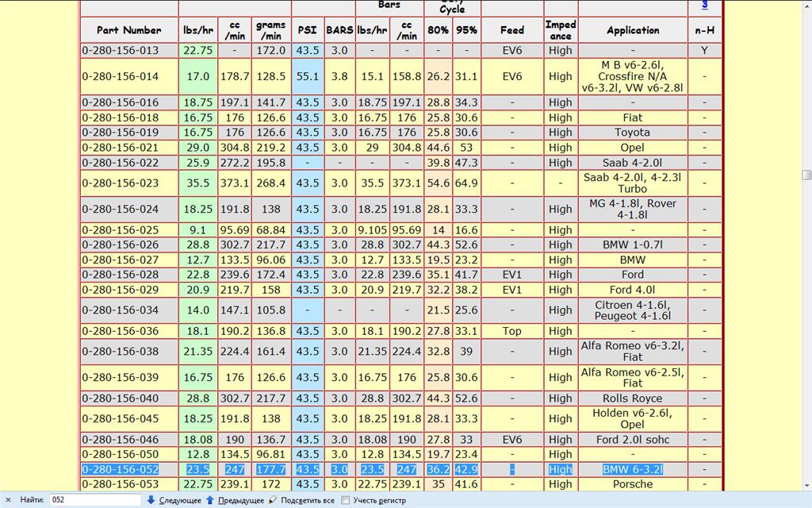Click the 'Alfa Romeo v6-3.2l, Fiat' cell
This screenshot has width=812, height=508.
[x=633, y=352]
